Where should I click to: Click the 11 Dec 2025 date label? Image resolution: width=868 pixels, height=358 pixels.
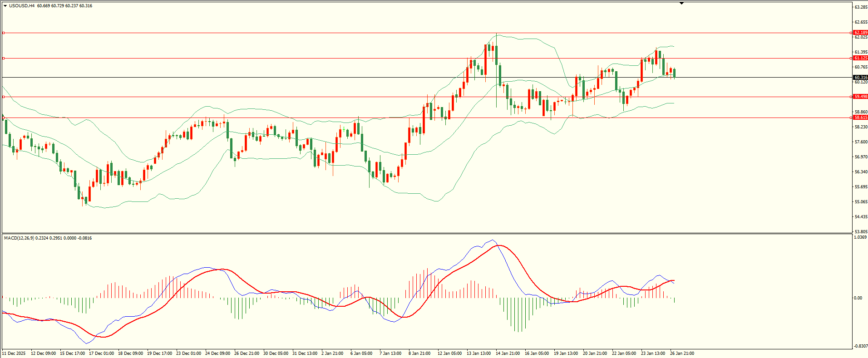tap(14, 353)
